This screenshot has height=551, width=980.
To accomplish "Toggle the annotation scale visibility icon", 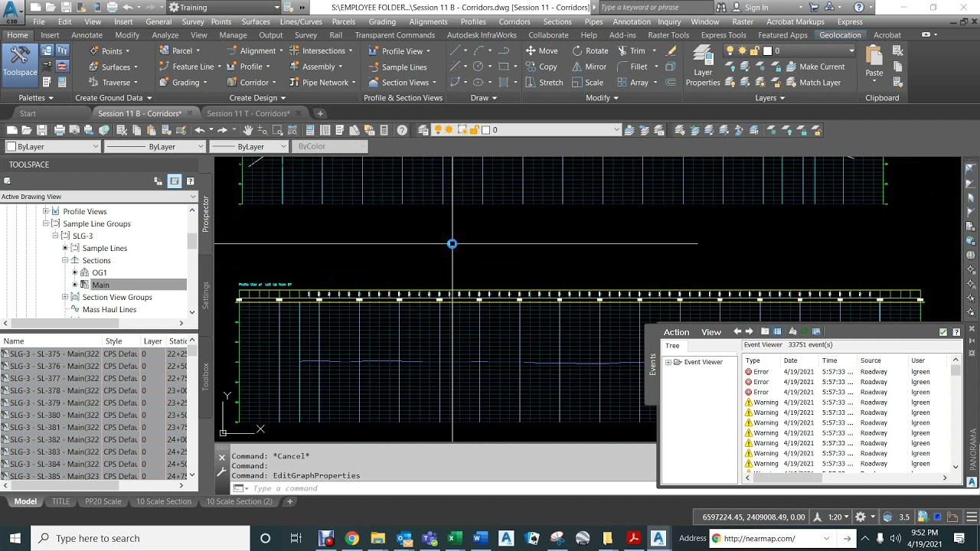I will 818,517.
